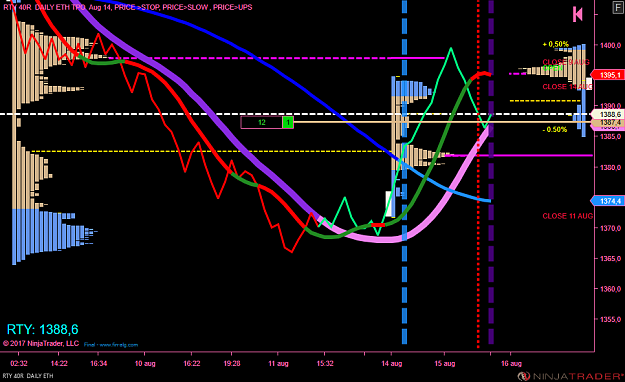Click '© 2017 NinjaTrader, LLC' copyright text
Viewport: 625px width, 382px height.
[41, 343]
